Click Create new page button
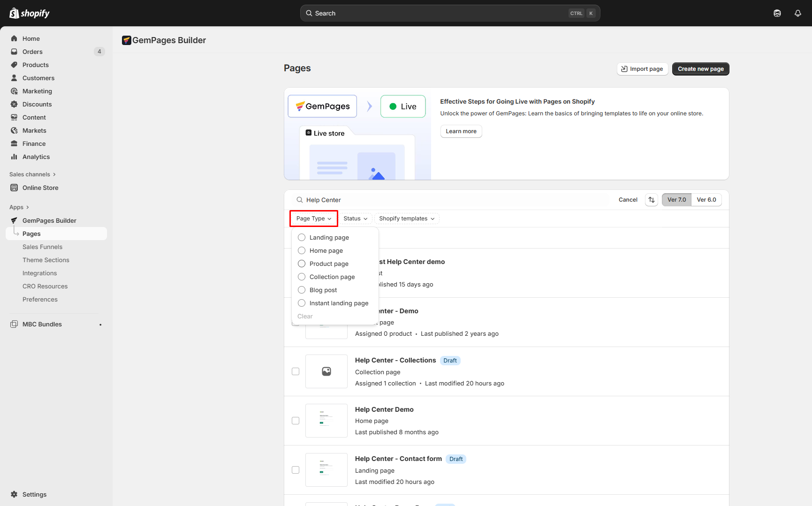This screenshot has height=506, width=812. [700, 69]
